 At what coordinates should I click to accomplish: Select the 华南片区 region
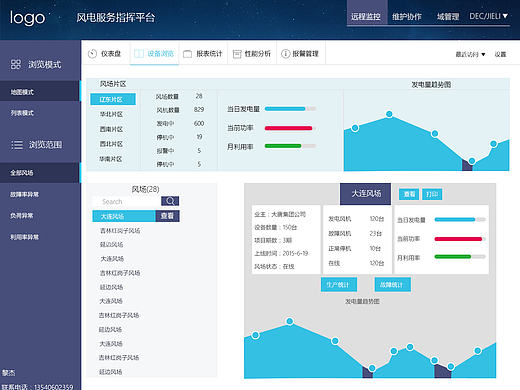point(111,159)
